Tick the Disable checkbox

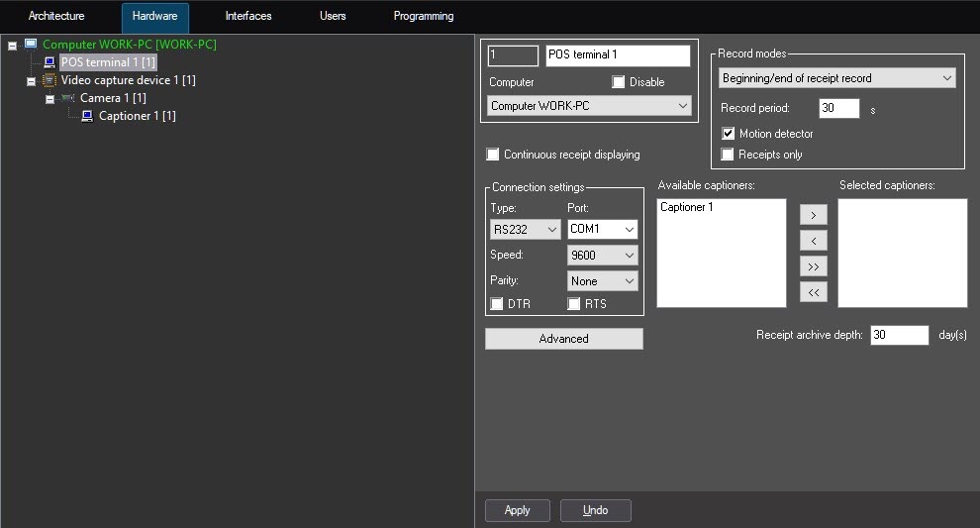(x=618, y=82)
